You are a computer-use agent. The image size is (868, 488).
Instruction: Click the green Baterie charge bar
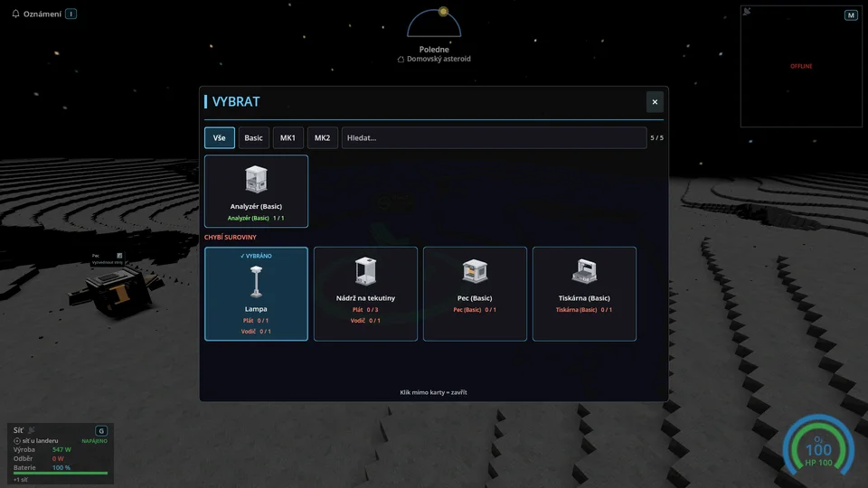[x=61, y=473]
